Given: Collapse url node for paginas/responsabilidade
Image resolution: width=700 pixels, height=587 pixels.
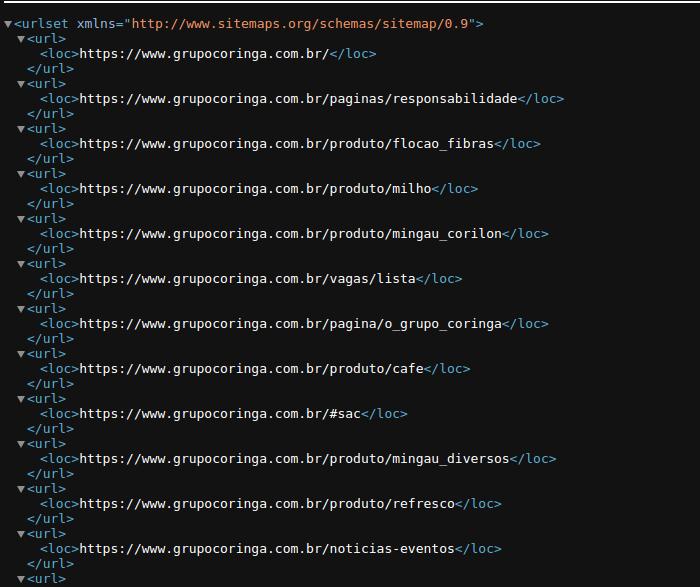Looking at the screenshot, I should coord(21,84).
